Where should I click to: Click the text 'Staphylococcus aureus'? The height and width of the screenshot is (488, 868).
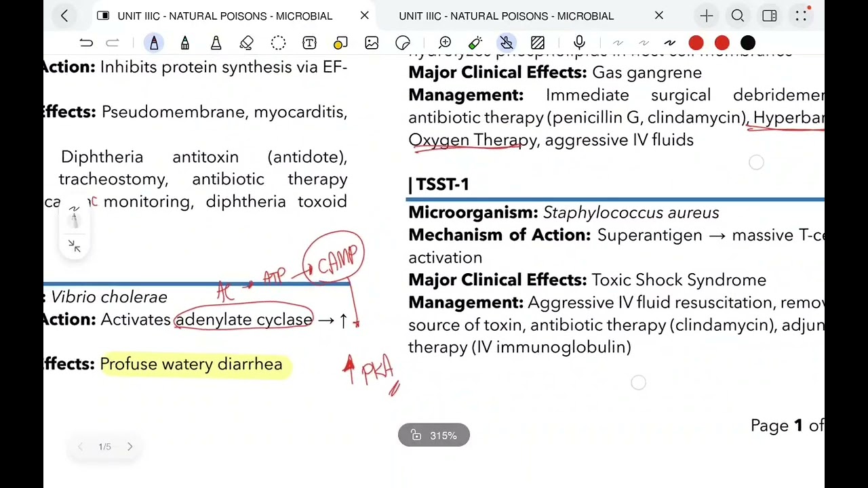tap(631, 213)
